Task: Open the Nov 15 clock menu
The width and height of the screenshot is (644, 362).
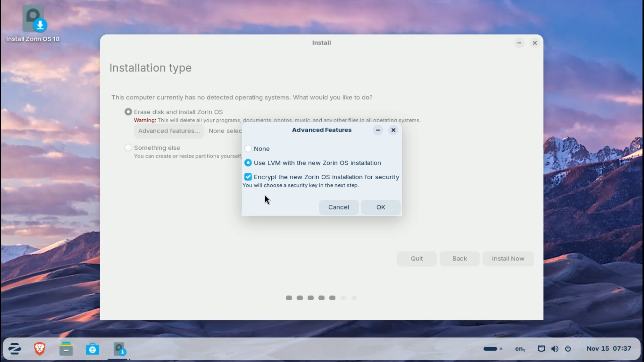Action: point(609,349)
